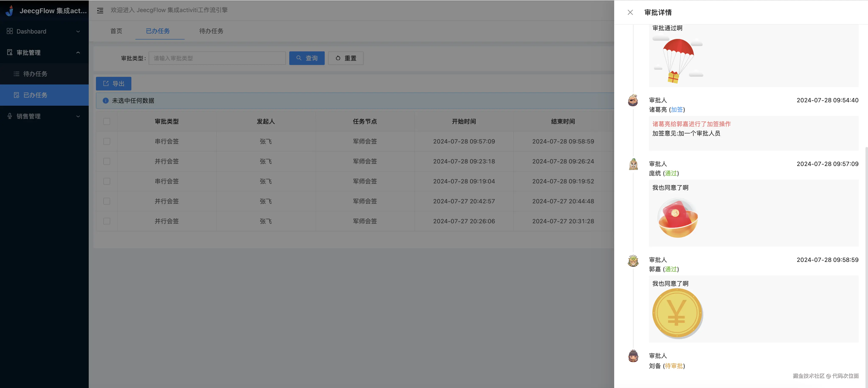Click the 查询 search button

click(307, 58)
